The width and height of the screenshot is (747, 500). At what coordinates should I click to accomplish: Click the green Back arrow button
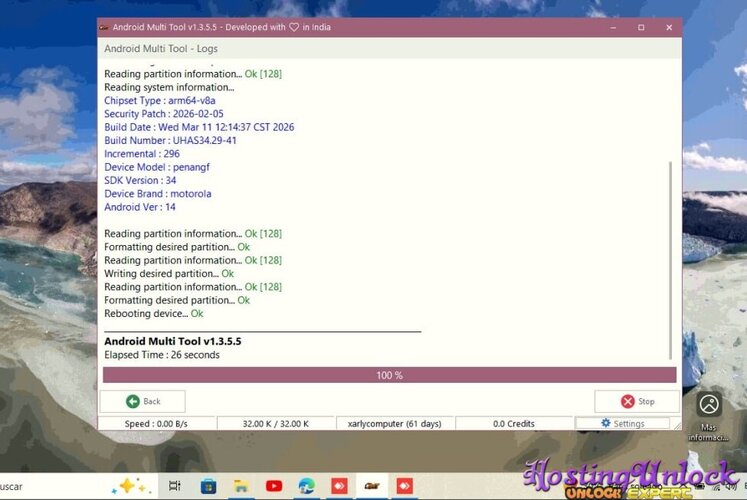coord(142,401)
